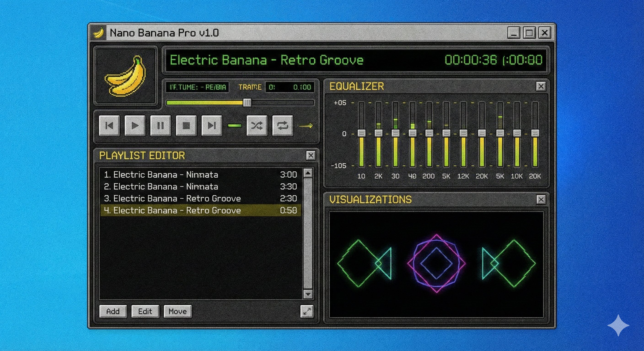Close the Visualizations panel
644x351 pixels.
(x=541, y=199)
